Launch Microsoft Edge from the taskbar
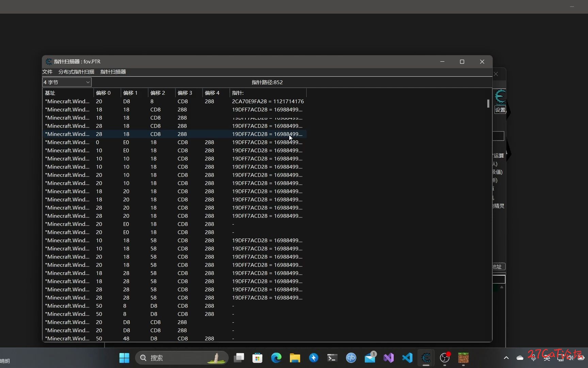The width and height of the screenshot is (588, 368). coord(276,358)
